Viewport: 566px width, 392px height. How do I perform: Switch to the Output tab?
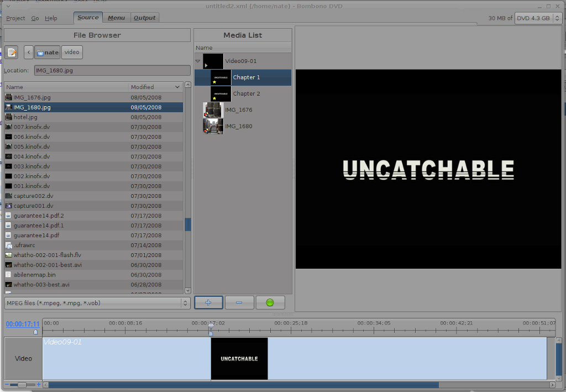tap(144, 18)
